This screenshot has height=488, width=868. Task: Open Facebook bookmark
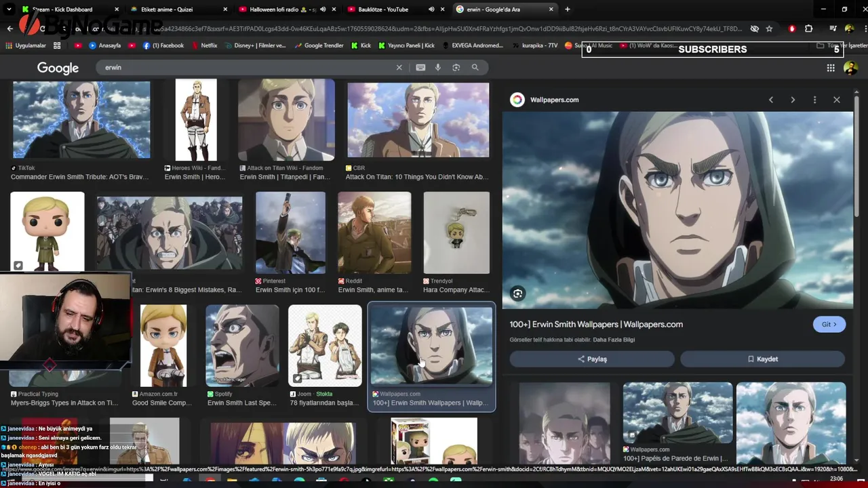coord(163,45)
